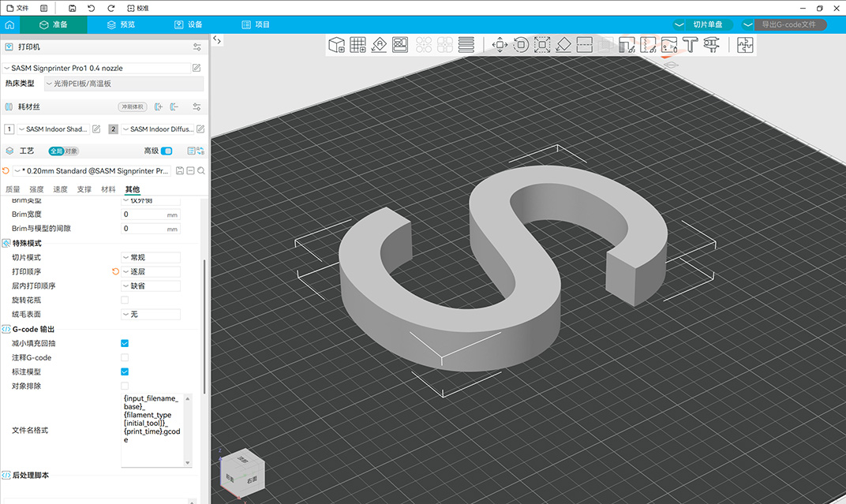
Task: Click the 文件名格式 filename format text field
Action: [x=152, y=430]
